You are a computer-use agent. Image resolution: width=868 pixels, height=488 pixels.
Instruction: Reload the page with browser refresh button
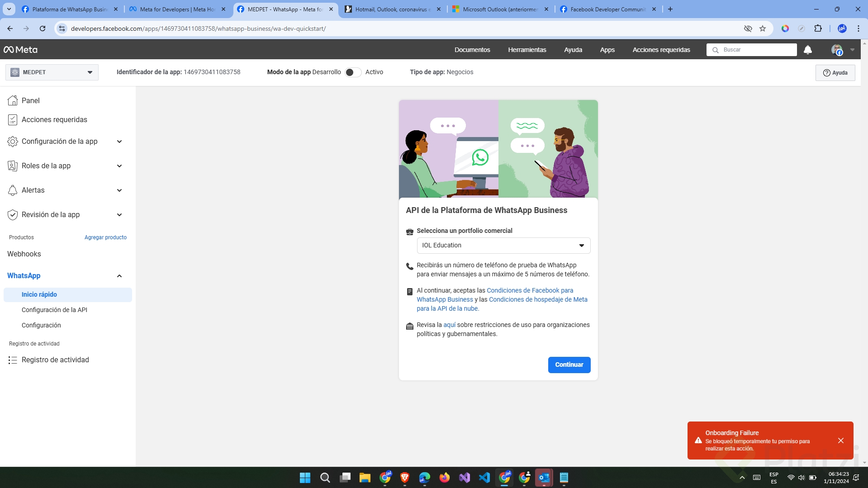tap(43, 28)
